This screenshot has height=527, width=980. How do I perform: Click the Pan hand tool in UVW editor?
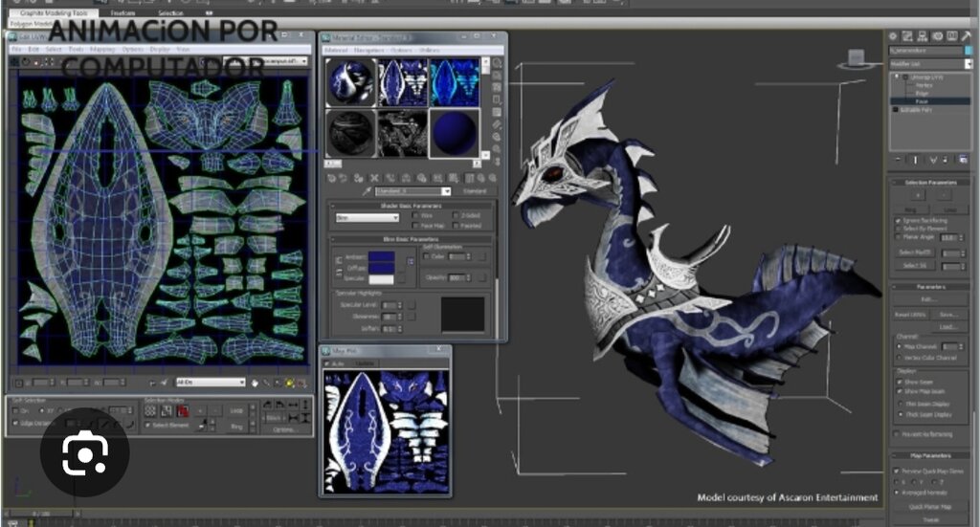tap(255, 383)
